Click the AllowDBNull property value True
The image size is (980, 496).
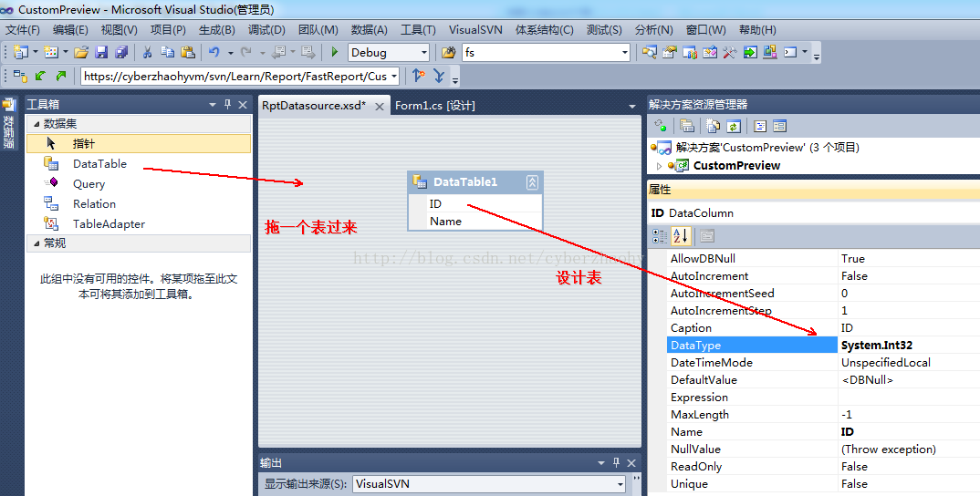852,259
